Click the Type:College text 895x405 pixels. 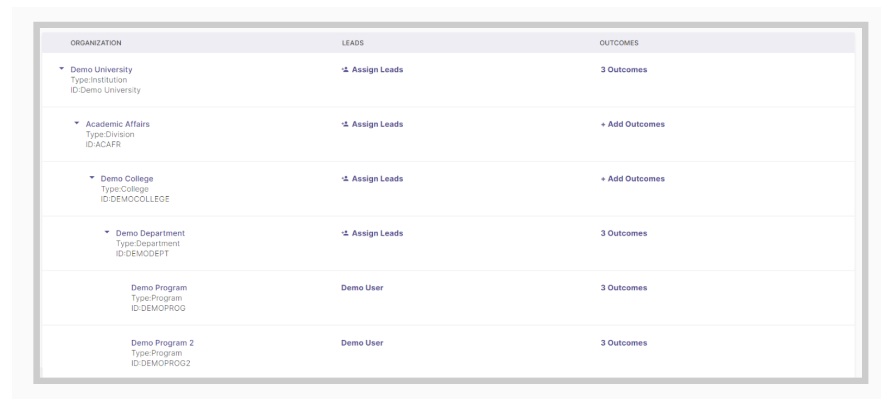pyautogui.click(x=124, y=189)
